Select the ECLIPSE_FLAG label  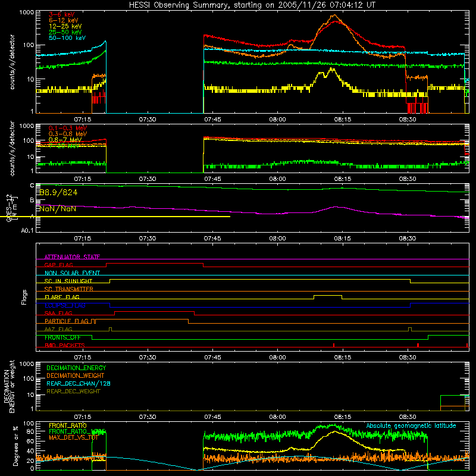coord(65,305)
